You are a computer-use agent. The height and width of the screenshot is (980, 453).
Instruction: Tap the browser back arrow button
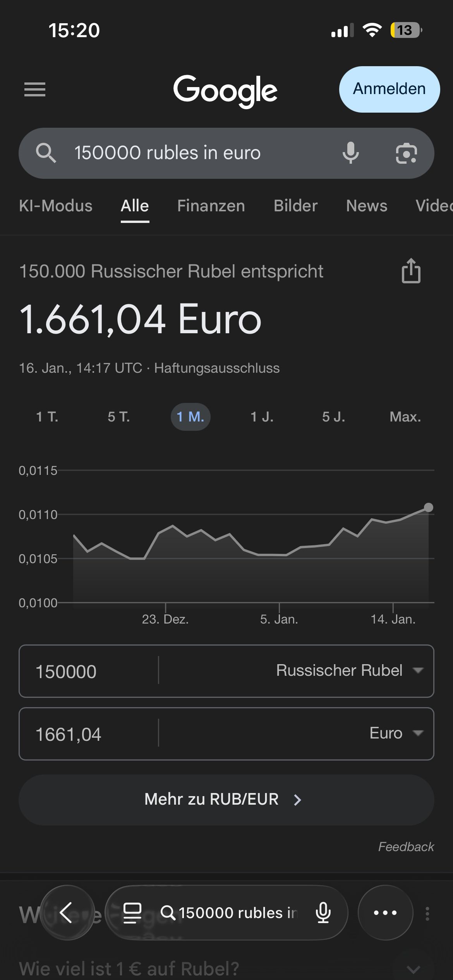tap(67, 913)
